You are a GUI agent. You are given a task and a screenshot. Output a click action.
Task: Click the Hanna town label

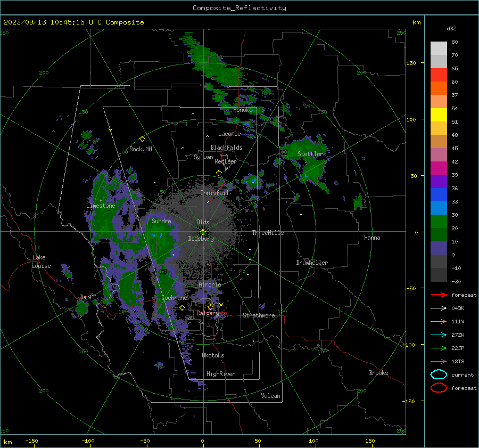pos(372,238)
